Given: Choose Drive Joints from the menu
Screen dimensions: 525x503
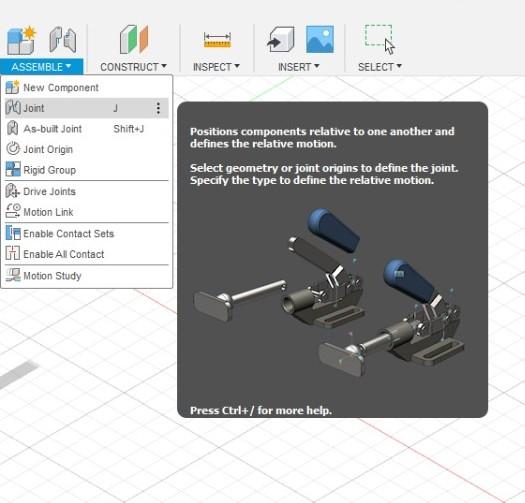Looking at the screenshot, I should click(x=86, y=191).
